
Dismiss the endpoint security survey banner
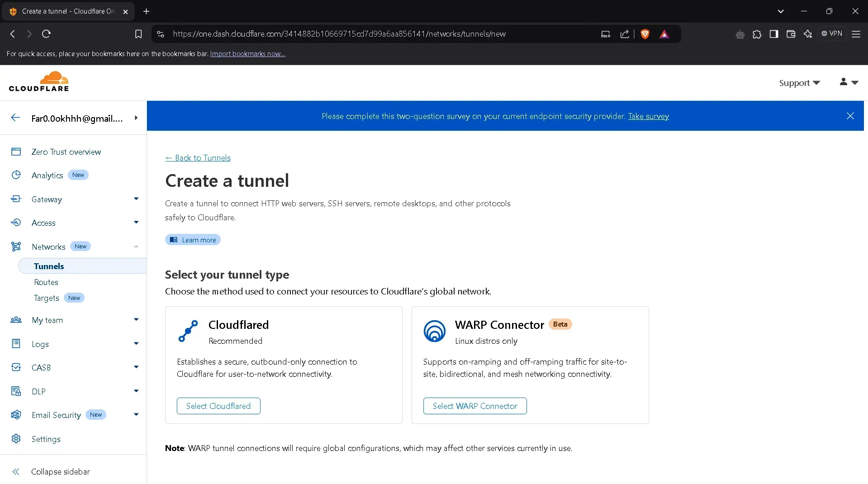click(850, 116)
